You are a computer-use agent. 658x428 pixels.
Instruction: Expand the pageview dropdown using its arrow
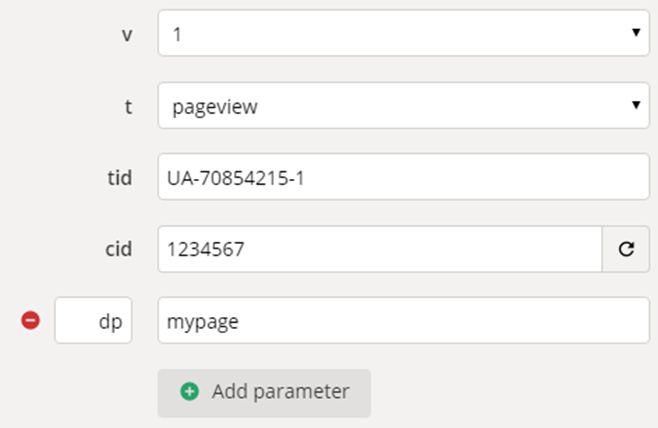635,105
